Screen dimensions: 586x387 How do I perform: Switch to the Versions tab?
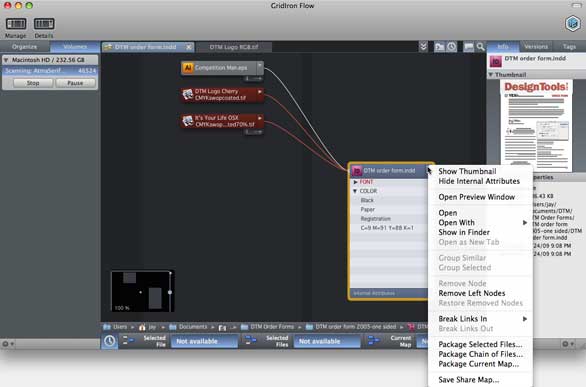pos(536,47)
